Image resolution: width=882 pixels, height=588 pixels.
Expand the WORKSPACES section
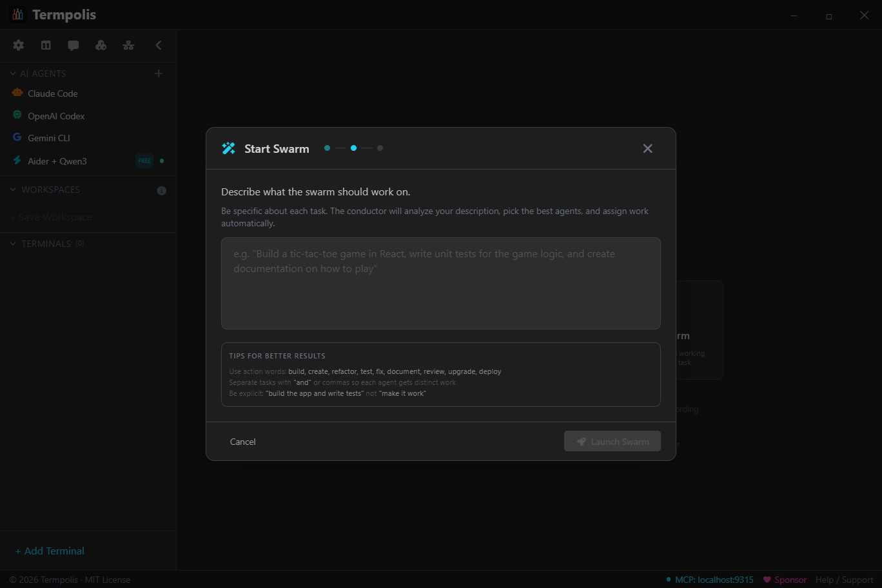coord(12,189)
